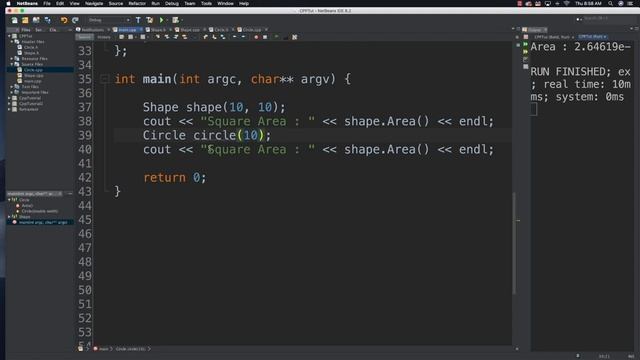Click the History view button
The width and height of the screenshot is (640, 360).
tap(104, 37)
